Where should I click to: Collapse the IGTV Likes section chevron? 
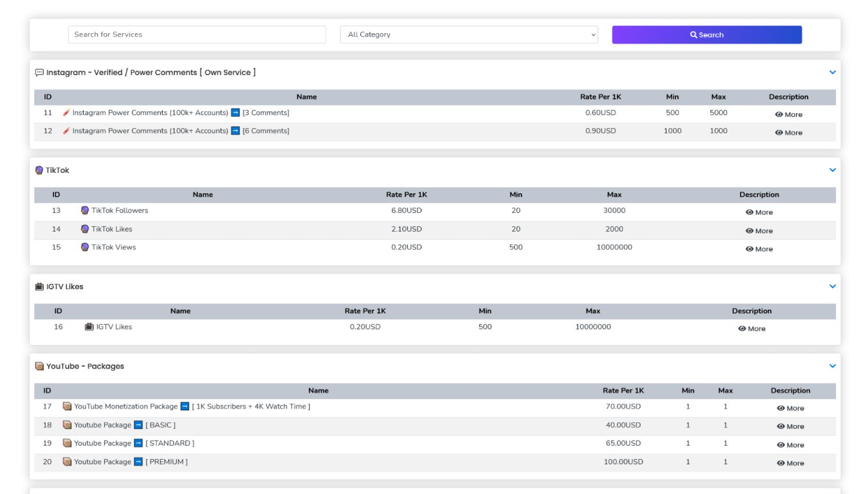(x=833, y=287)
